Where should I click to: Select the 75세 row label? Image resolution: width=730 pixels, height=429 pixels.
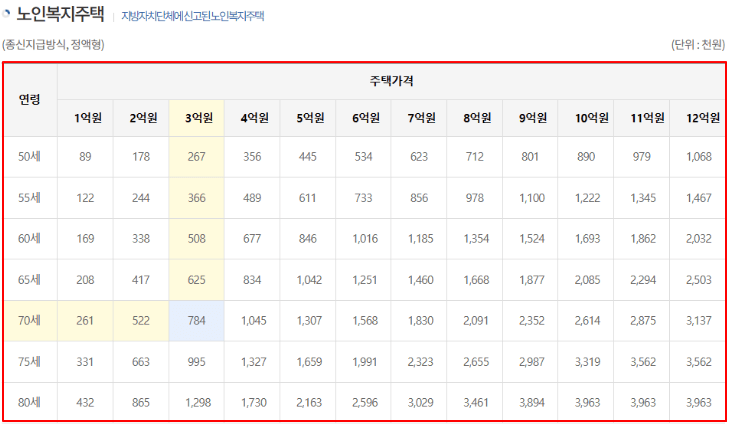30,362
